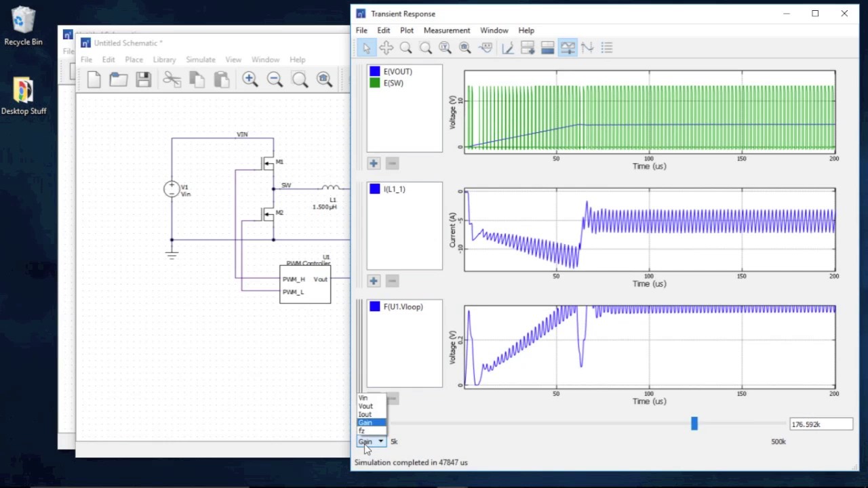Open Library menu in Untitled Schematic
The width and height of the screenshot is (868, 488).
tap(164, 60)
